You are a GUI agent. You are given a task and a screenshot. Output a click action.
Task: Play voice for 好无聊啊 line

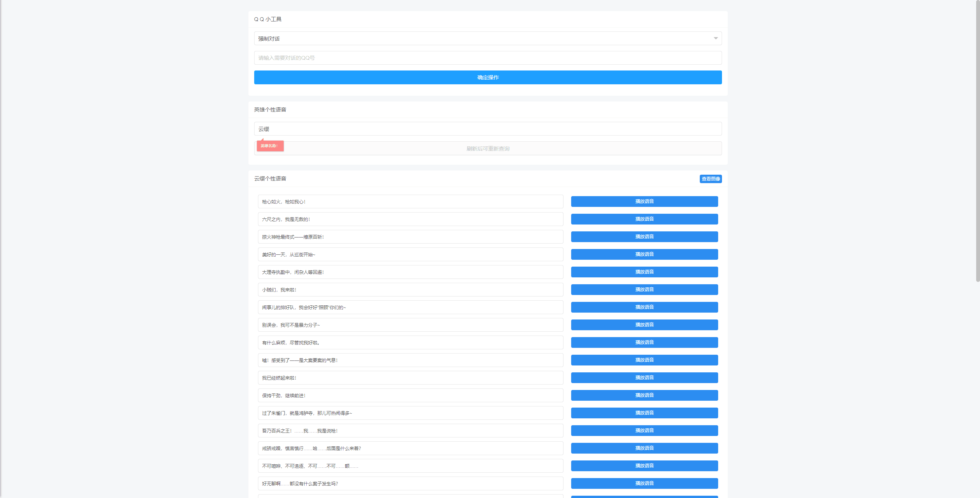coord(644,483)
